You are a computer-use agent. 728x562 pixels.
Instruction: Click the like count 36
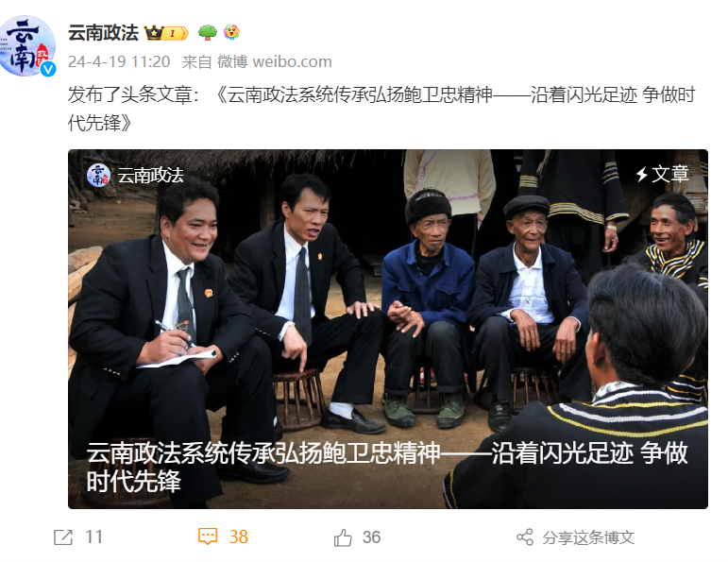(x=371, y=537)
